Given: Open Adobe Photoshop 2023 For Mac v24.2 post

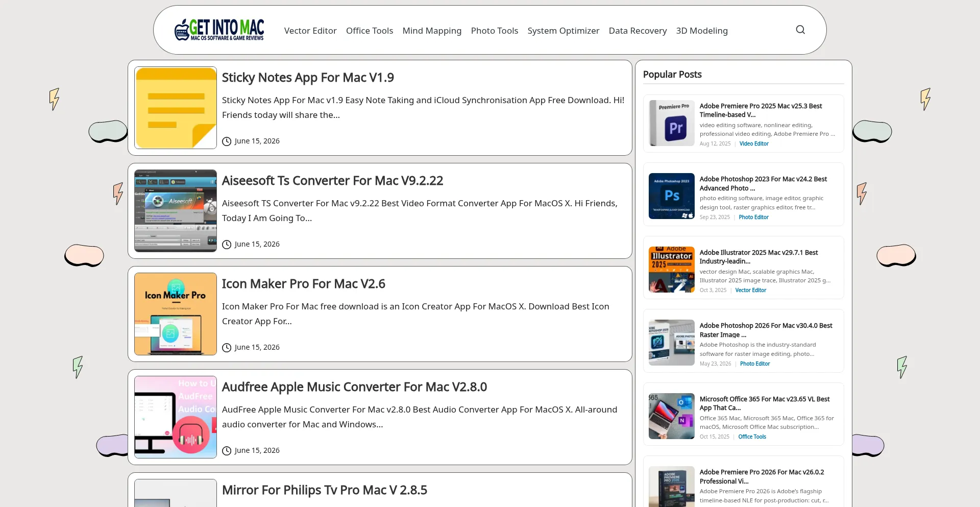Looking at the screenshot, I should point(763,184).
